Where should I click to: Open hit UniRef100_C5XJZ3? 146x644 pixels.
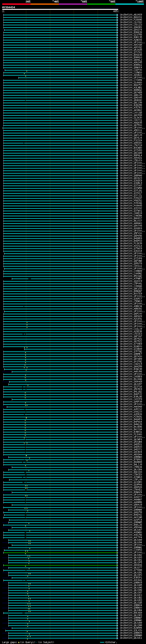(131, 25)
